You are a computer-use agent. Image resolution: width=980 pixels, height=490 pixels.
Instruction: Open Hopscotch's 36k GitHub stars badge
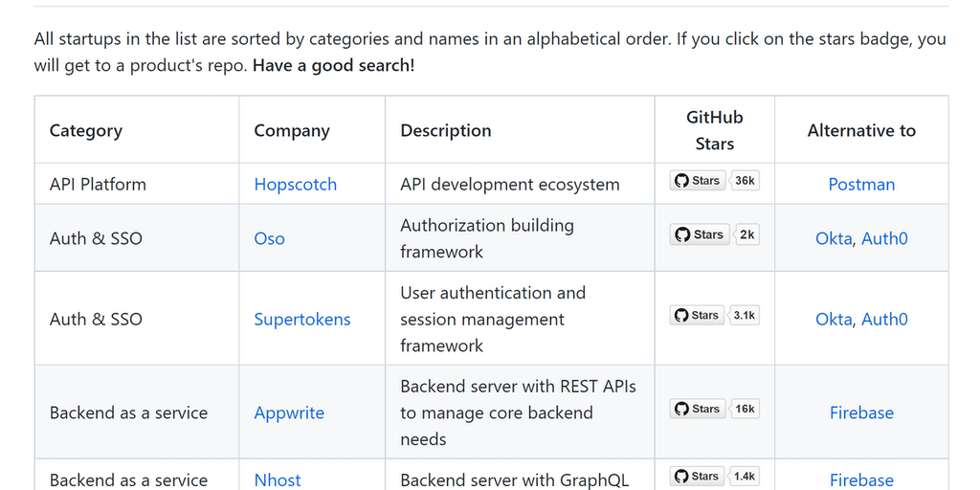714,181
